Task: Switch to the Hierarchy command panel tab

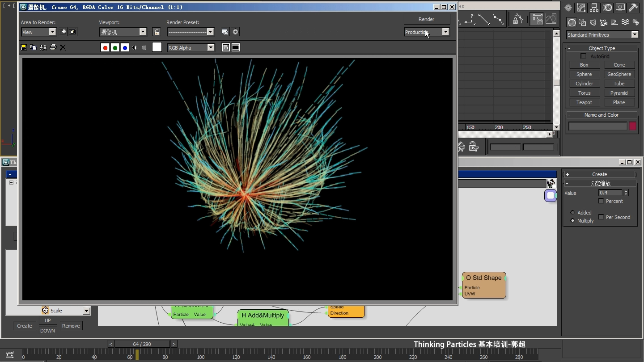Action: click(x=594, y=8)
